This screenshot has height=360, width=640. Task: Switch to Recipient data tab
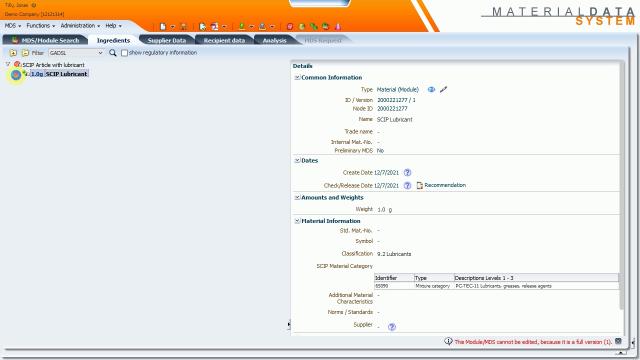coord(224,40)
